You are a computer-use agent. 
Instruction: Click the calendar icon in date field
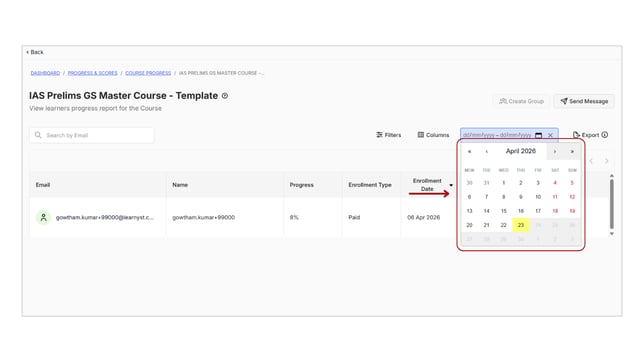(x=538, y=135)
